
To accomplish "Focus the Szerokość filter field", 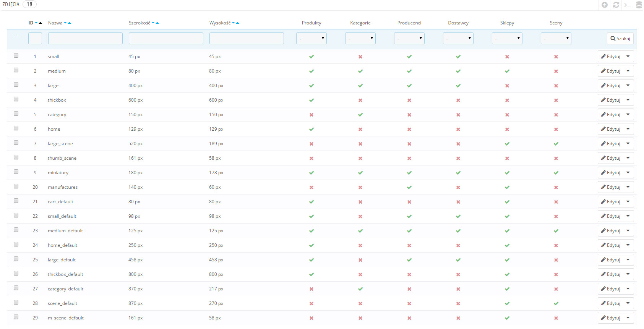I will (166, 38).
